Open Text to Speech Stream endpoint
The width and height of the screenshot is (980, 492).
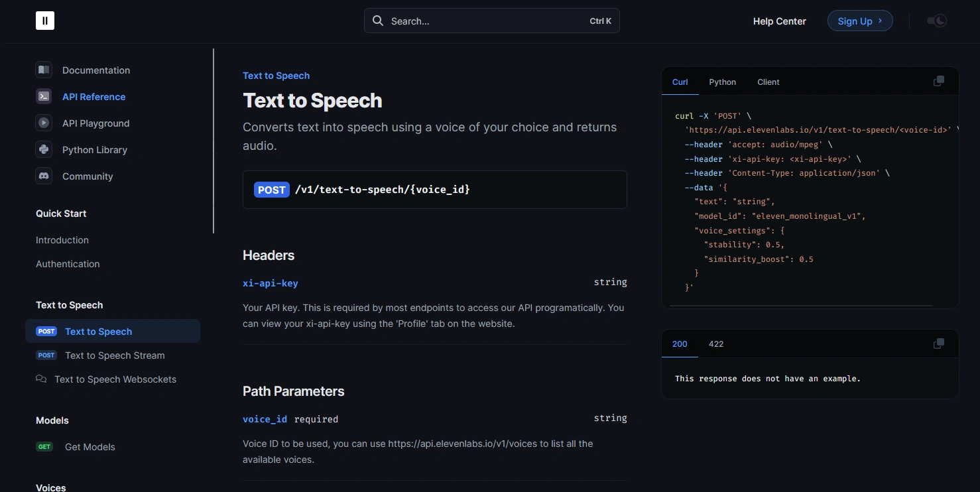coord(115,355)
